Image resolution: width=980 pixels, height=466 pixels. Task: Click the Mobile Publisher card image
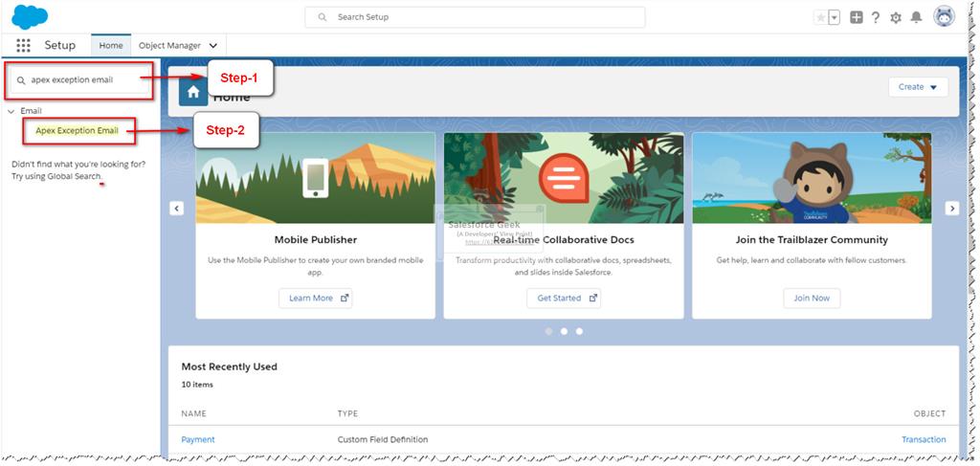(316, 178)
